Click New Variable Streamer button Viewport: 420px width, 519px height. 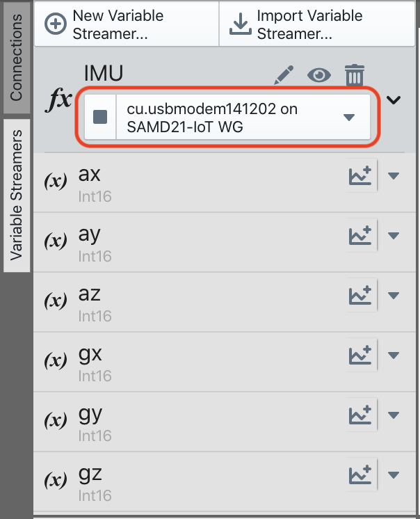coord(125,24)
